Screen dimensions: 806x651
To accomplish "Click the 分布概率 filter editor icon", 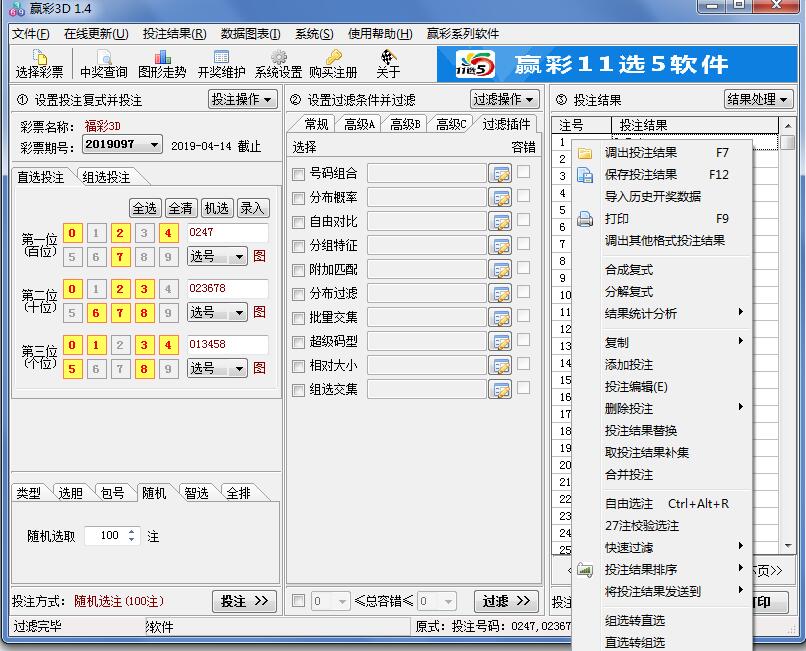I will click(500, 197).
